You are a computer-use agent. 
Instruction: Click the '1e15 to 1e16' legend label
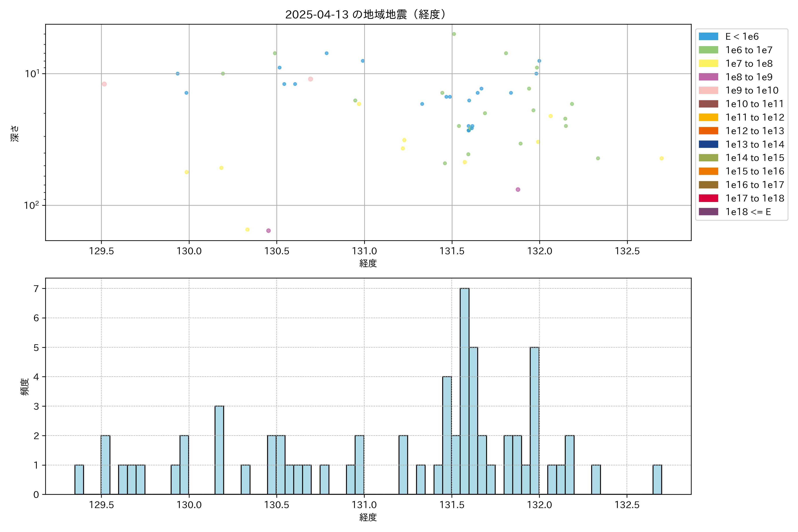pos(755,171)
